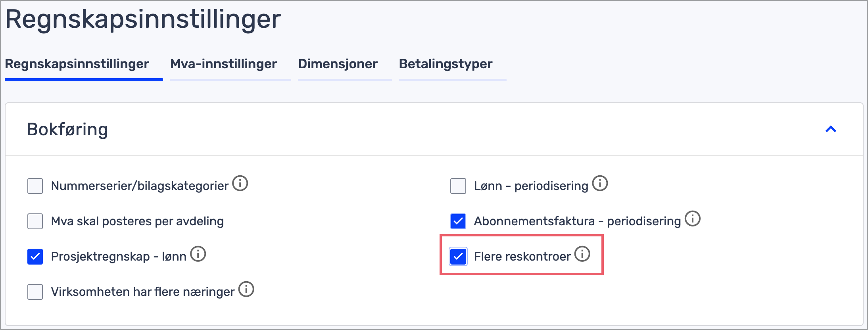Select the Regnskapsinnstillinger tab
The width and height of the screenshot is (868, 330).
coord(77,64)
